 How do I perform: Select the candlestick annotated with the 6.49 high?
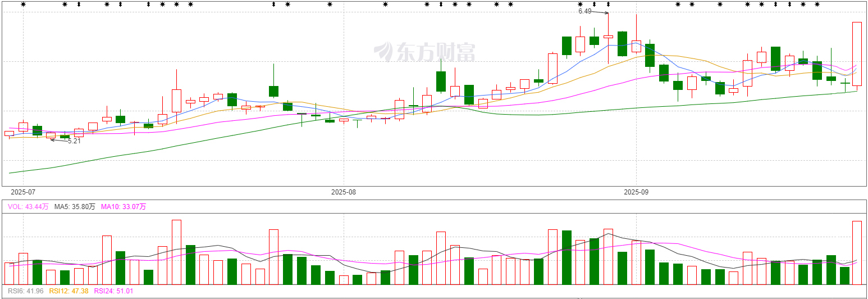click(608, 38)
